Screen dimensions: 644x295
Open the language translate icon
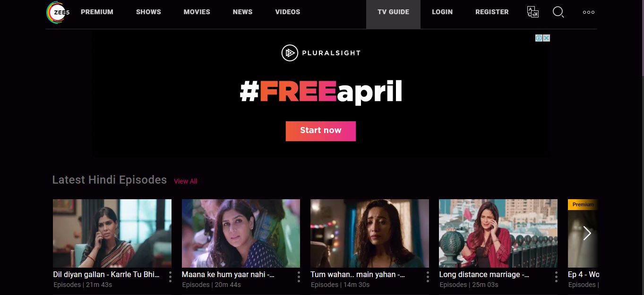pos(532,12)
